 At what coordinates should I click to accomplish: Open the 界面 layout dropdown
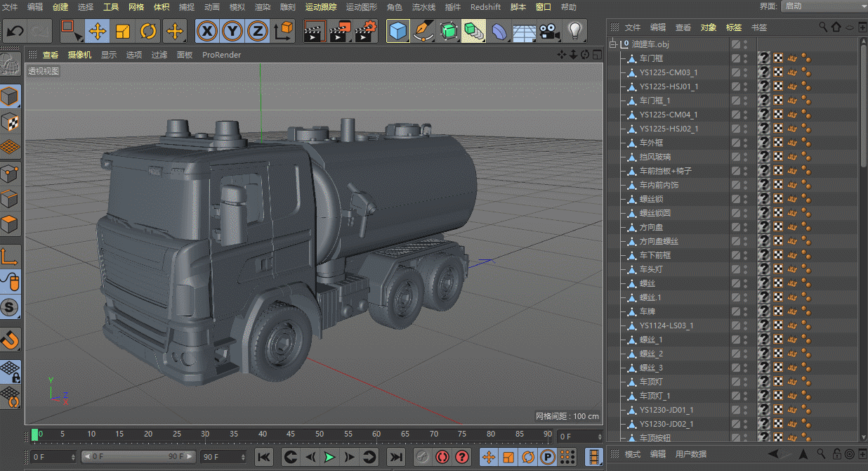point(823,6)
